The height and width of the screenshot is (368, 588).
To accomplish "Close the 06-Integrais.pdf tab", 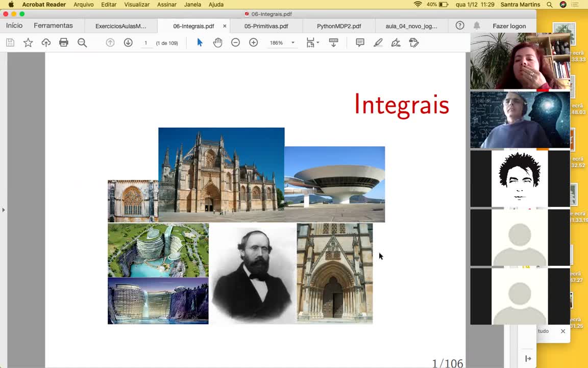I will click(x=225, y=26).
